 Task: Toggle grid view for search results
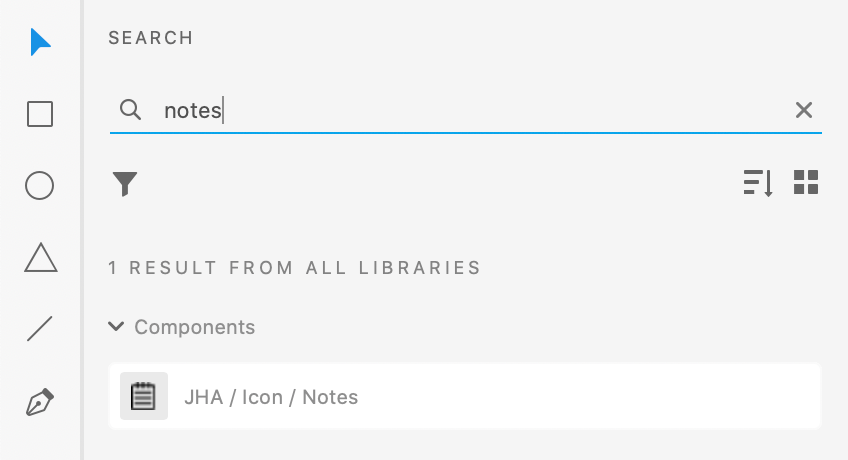[806, 183]
